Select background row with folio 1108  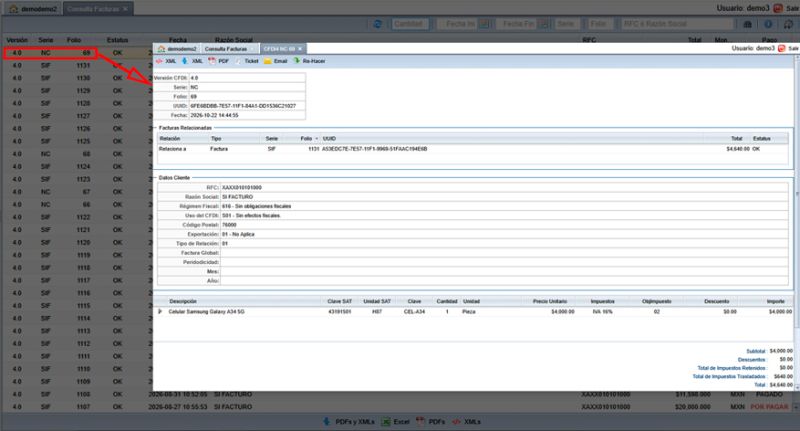click(398, 394)
